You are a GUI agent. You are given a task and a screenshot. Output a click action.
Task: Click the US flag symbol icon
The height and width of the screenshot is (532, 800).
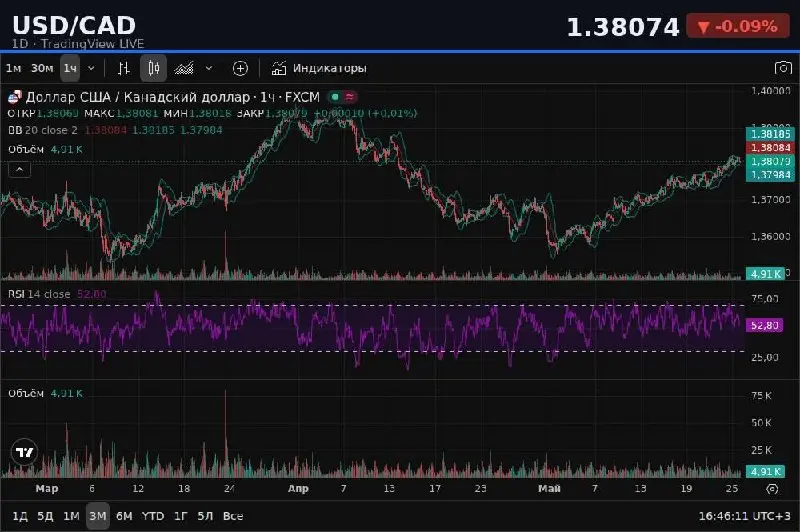click(x=14, y=97)
